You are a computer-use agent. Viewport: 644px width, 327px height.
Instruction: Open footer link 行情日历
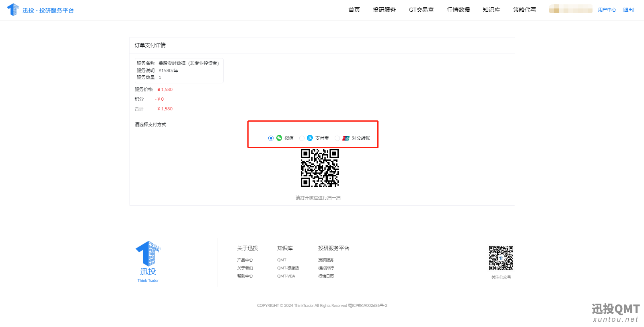click(326, 276)
